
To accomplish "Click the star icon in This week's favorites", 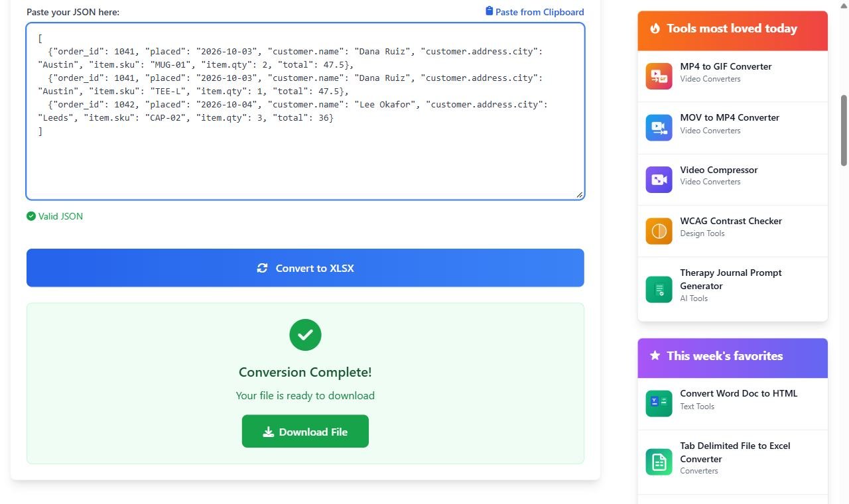I will click(x=655, y=355).
